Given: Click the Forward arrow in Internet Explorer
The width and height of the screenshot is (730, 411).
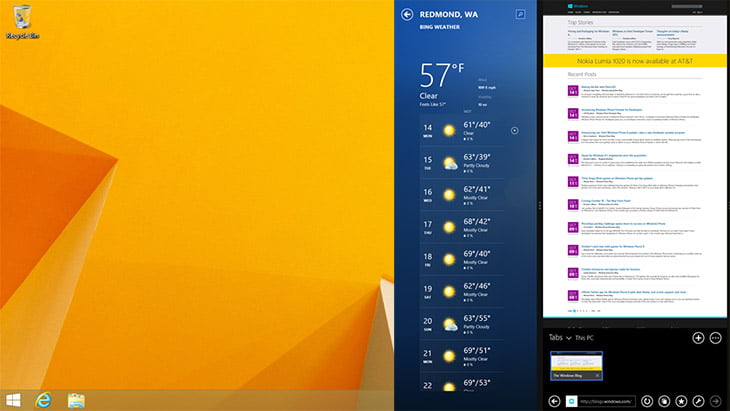Looking at the screenshot, I should pos(716,401).
